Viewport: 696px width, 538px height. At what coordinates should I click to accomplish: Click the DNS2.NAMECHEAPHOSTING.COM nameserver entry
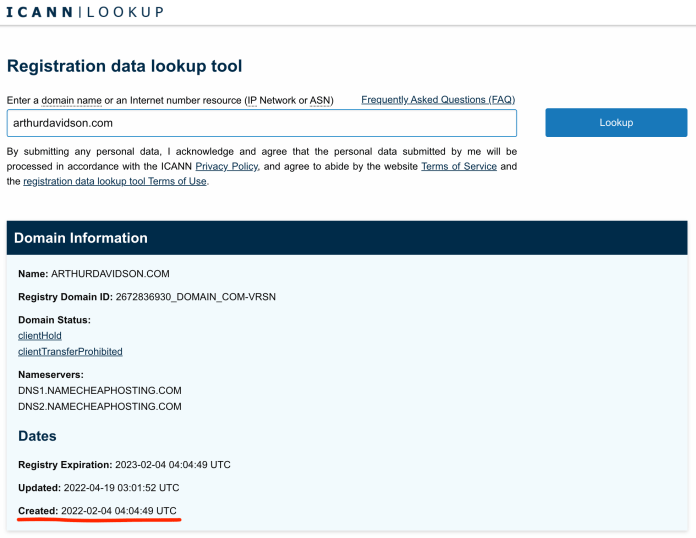[100, 406]
